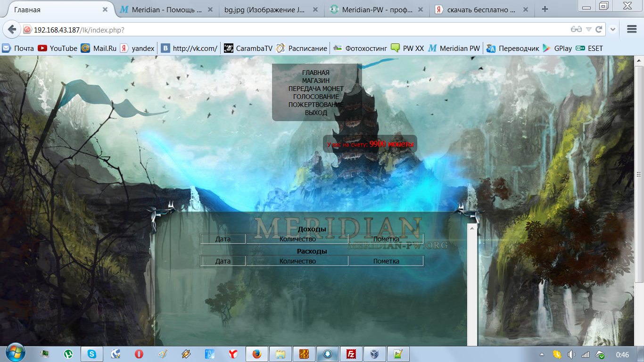Open the Почта bookmark
Viewport: 644px width, 362px height.
click(x=18, y=48)
